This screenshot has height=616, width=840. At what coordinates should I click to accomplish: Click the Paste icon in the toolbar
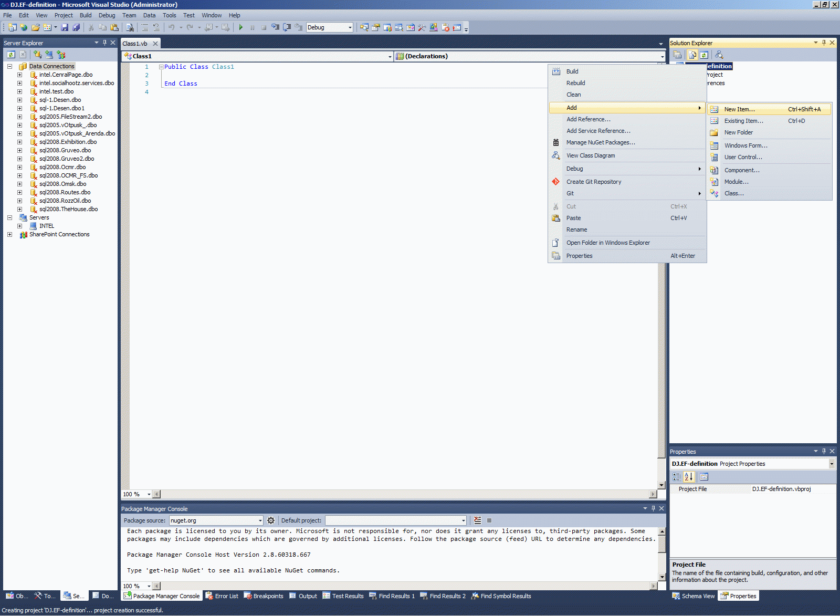point(114,27)
